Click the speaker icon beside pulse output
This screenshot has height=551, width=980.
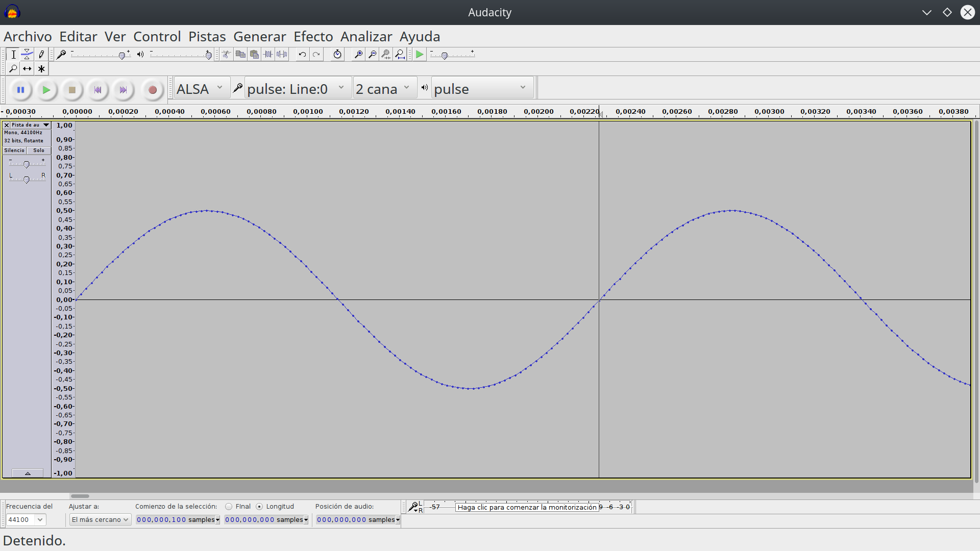(x=425, y=88)
